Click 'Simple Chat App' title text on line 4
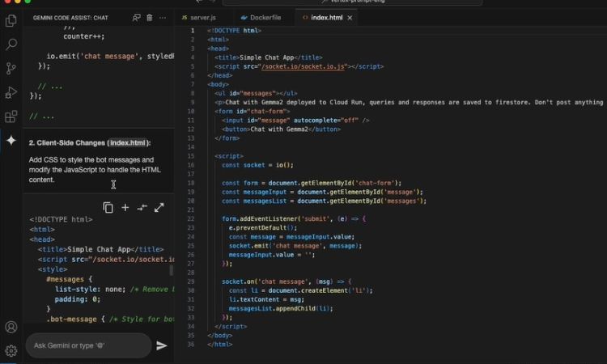The height and width of the screenshot is (364, 607). pyautogui.click(x=267, y=57)
